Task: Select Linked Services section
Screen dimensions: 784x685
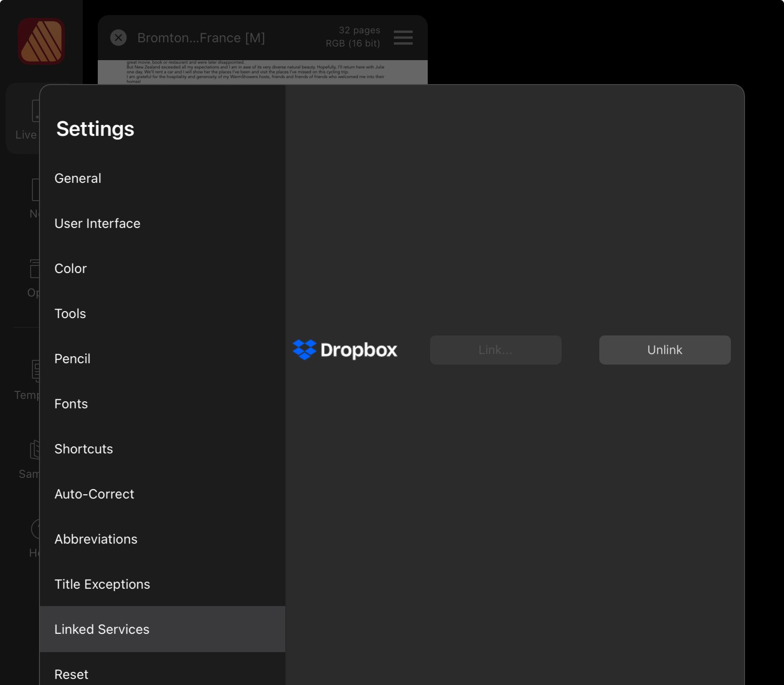Action: (x=162, y=629)
